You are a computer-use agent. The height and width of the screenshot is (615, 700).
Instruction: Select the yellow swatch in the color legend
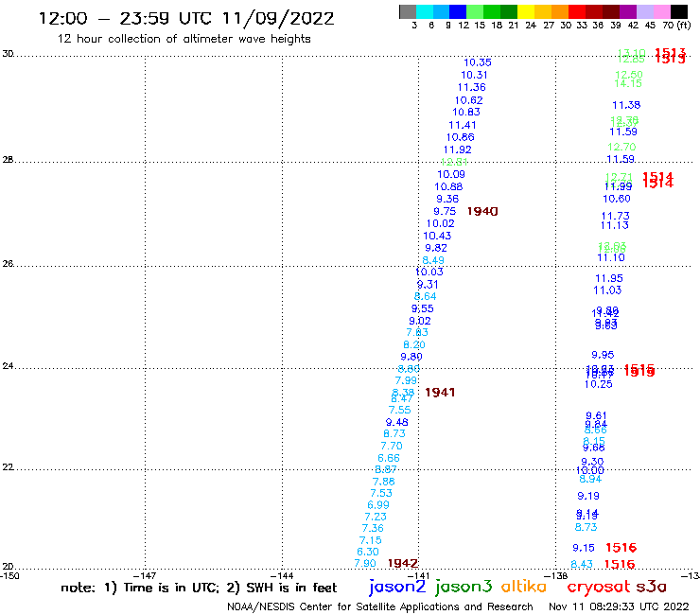point(526,12)
